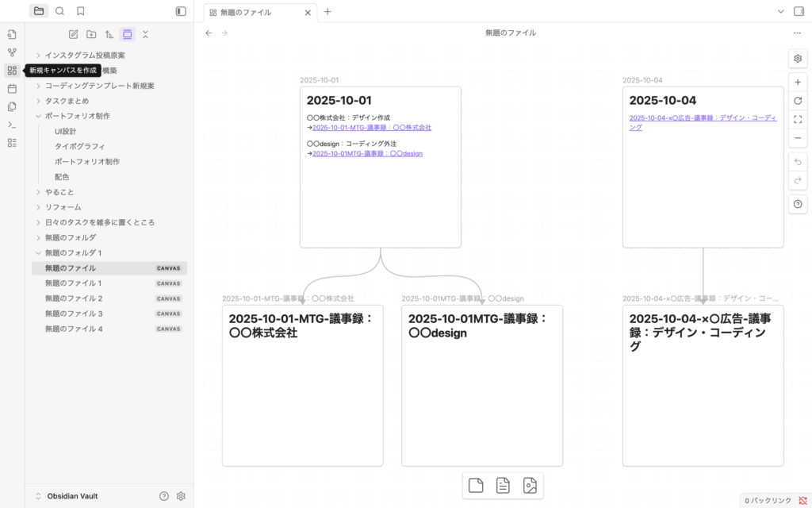This screenshot has height=508, width=812.
Task: Open canvas settings gear icon
Action: click(x=798, y=59)
